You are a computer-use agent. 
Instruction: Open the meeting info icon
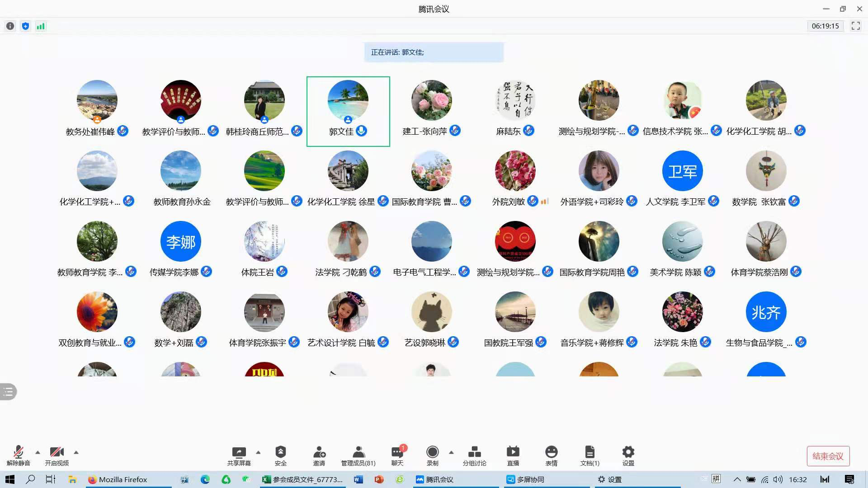coord(10,26)
